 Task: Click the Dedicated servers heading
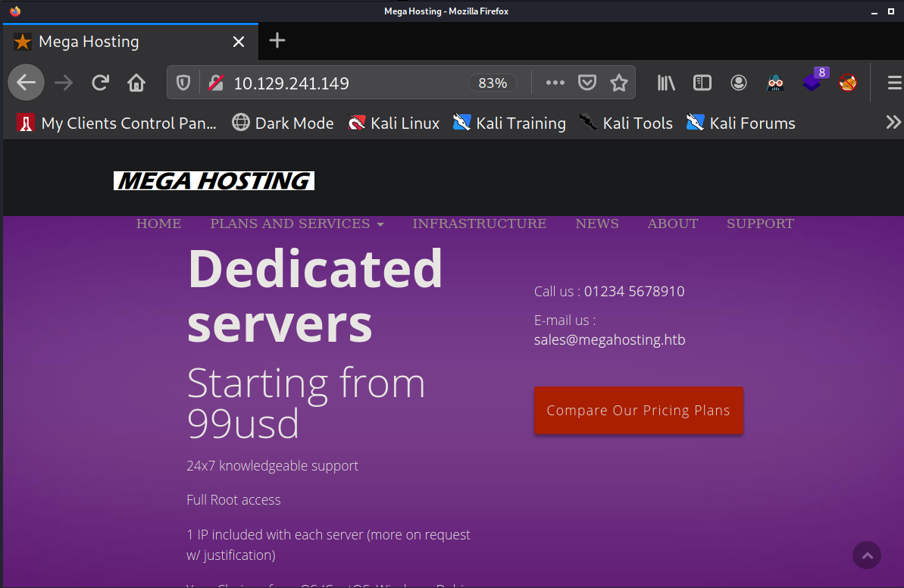[x=314, y=296]
